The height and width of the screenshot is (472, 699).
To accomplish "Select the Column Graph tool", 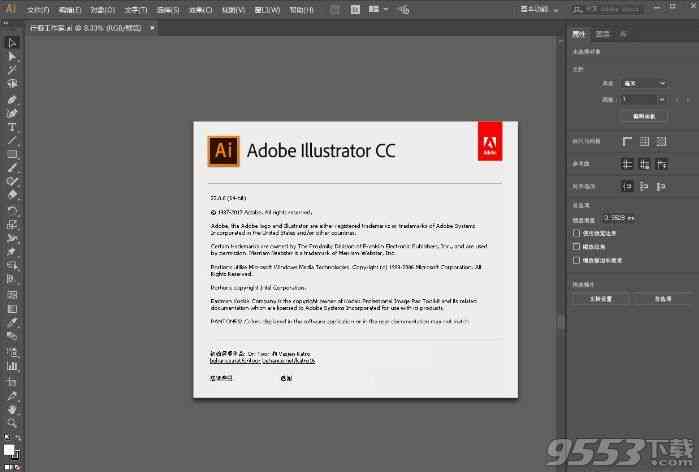I will tap(12, 366).
